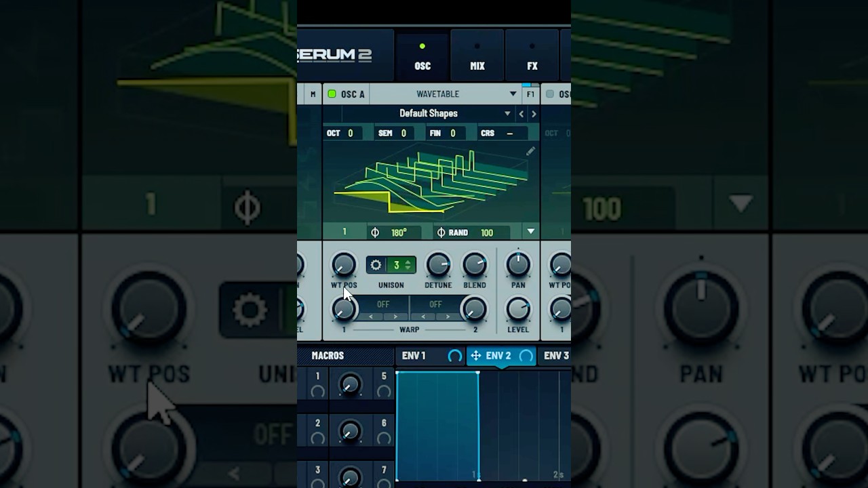Click the ENV 2 envelope graph area
The width and height of the screenshot is (868, 488).
[x=483, y=426]
